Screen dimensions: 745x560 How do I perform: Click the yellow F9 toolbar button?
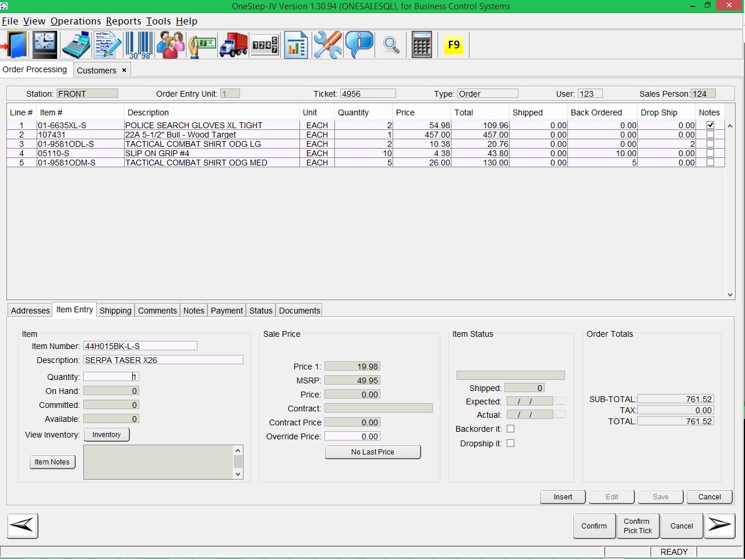coord(453,45)
